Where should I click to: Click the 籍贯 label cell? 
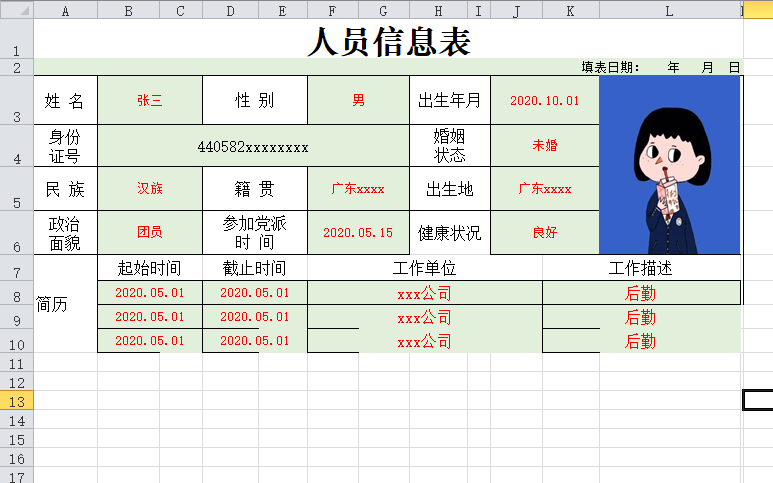click(x=255, y=189)
